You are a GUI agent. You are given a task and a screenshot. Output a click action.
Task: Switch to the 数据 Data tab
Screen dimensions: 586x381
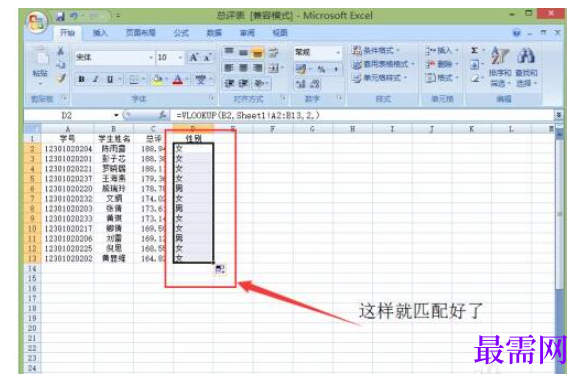tap(214, 33)
